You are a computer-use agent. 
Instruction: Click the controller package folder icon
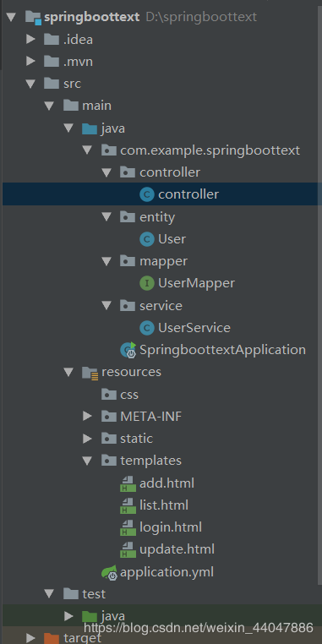click(x=128, y=172)
